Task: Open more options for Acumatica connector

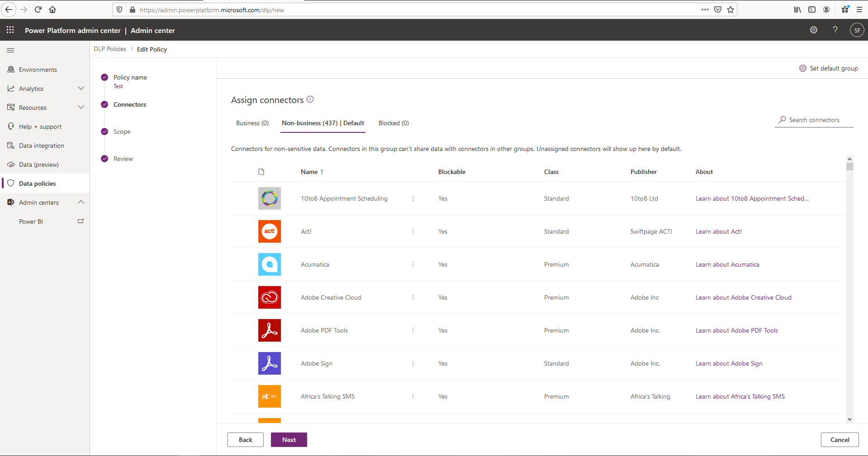Action: pos(413,264)
